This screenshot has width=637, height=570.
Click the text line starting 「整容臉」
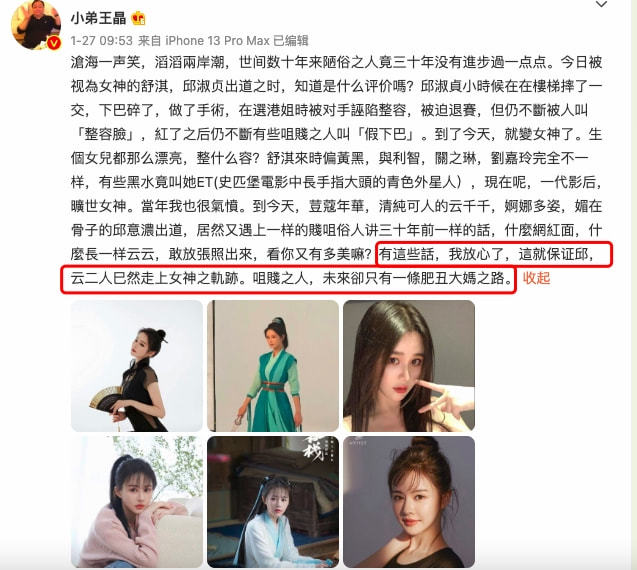click(336, 134)
